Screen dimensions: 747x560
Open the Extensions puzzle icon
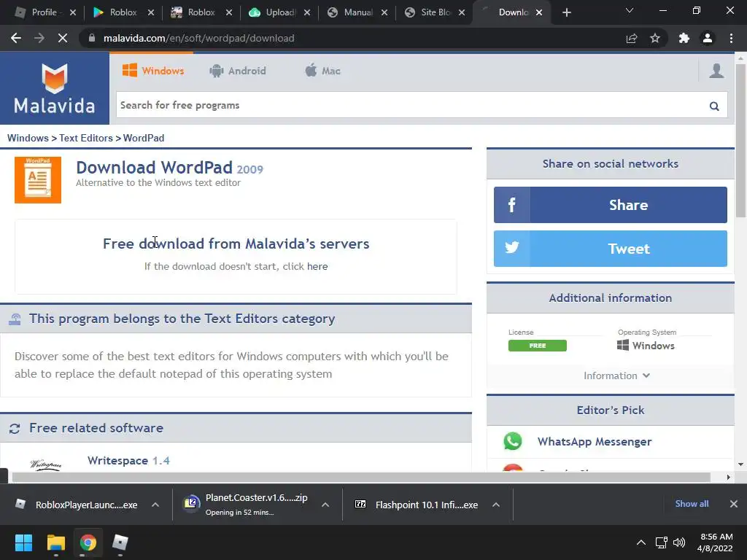[x=684, y=38]
